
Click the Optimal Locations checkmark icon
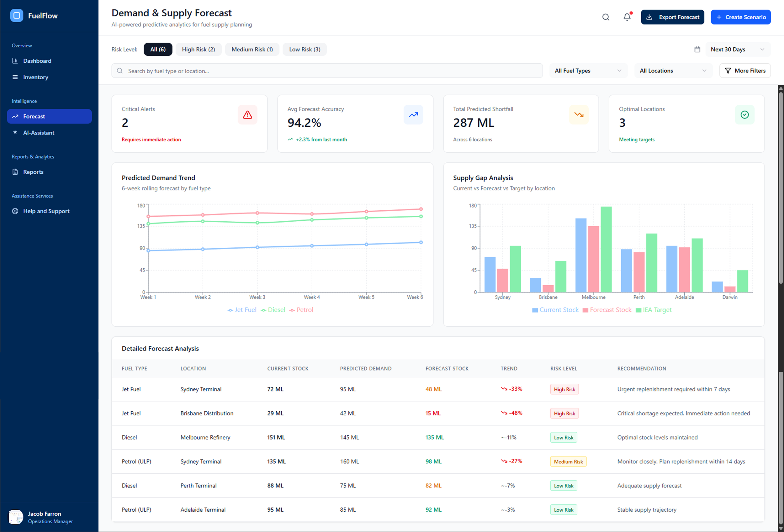[744, 115]
